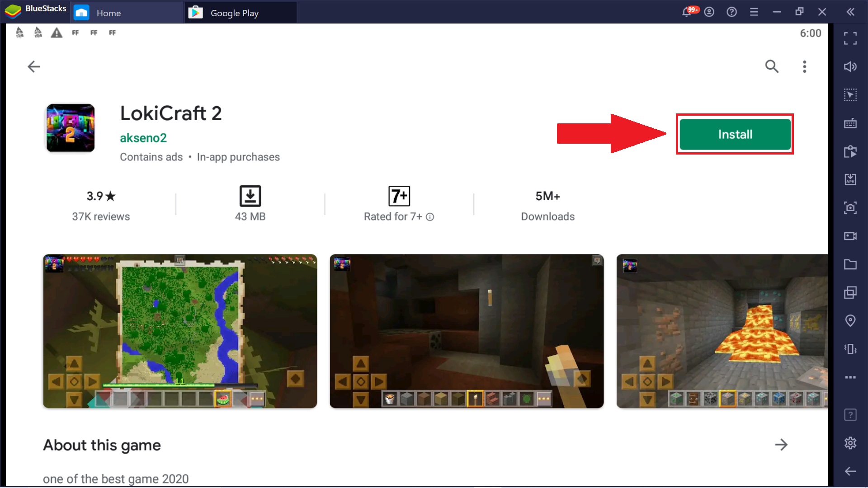Click the Install APK icon
This screenshot has width=868, height=488.
pos(850,179)
